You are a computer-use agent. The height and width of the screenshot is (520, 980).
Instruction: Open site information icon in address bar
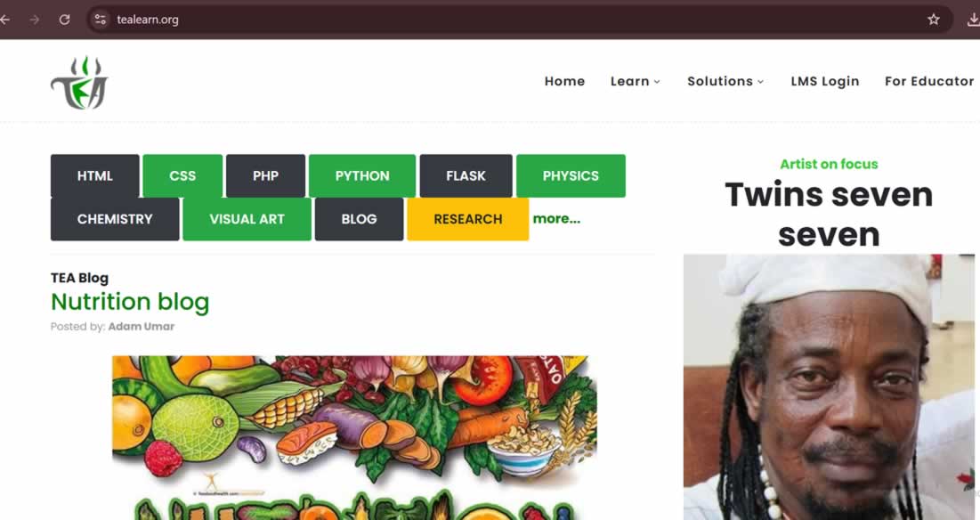pyautogui.click(x=100, y=20)
